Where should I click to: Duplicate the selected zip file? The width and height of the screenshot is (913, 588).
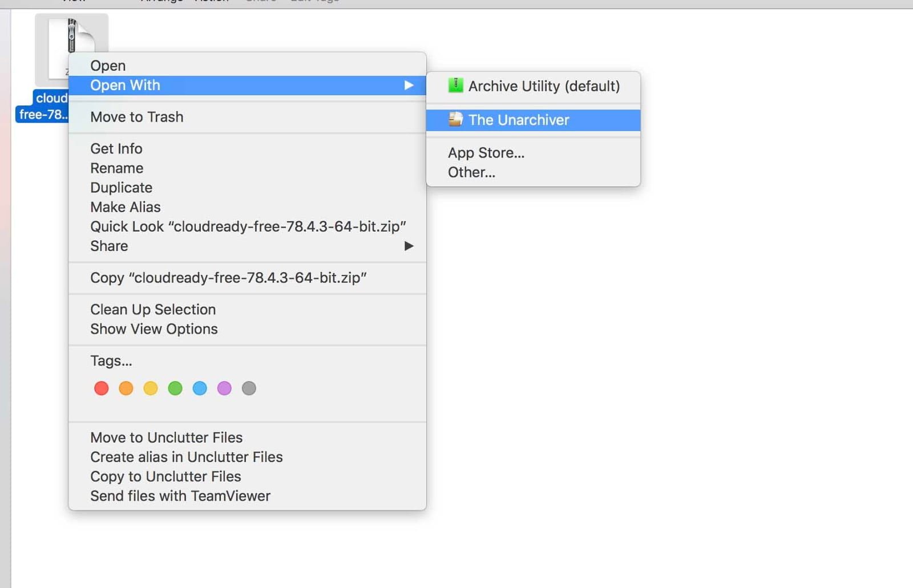click(121, 187)
